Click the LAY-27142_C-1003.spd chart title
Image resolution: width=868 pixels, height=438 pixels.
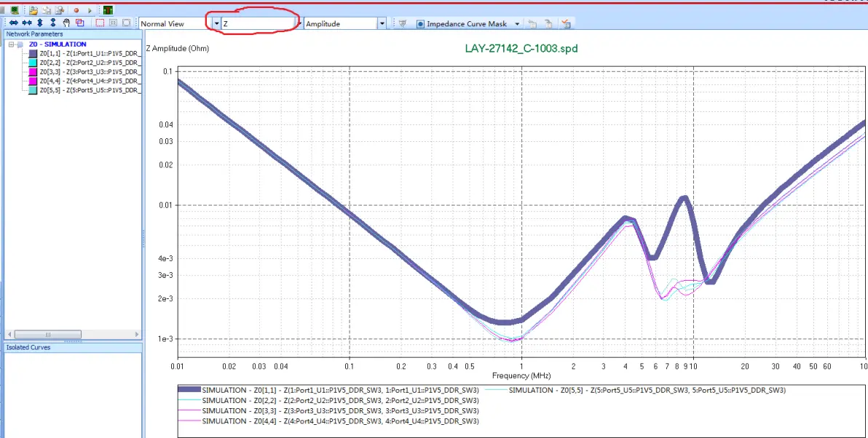tap(521, 49)
